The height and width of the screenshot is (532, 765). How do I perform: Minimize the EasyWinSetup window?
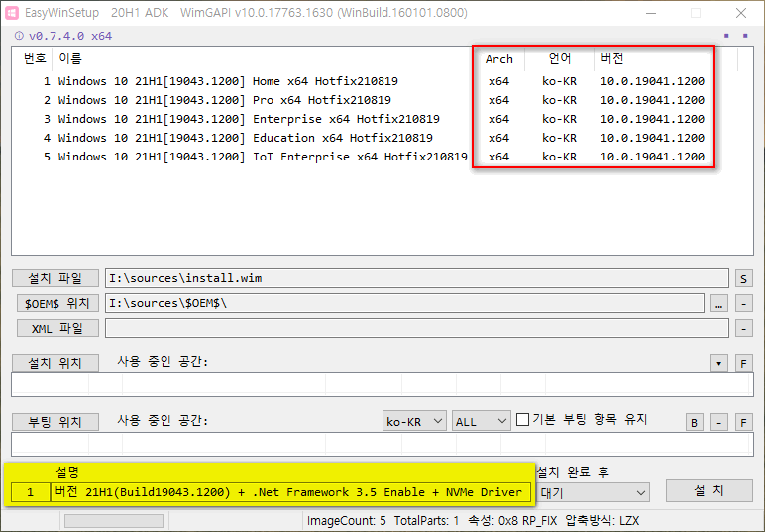(x=651, y=13)
